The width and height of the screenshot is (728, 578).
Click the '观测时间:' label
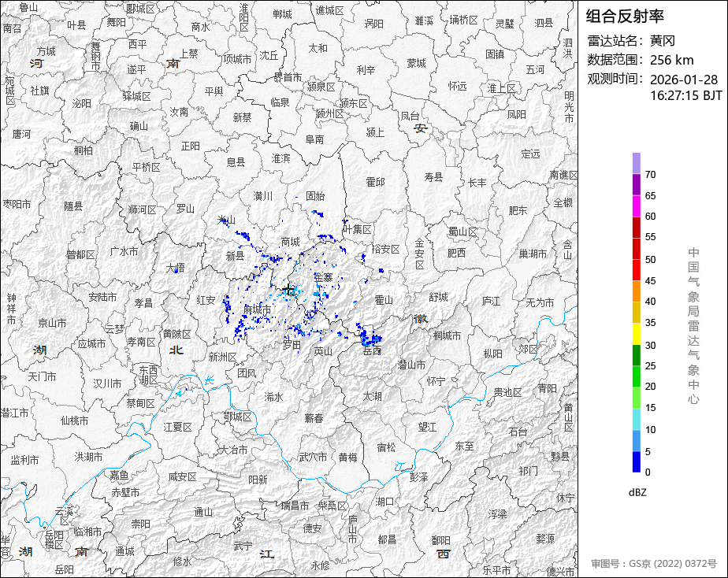pos(617,80)
